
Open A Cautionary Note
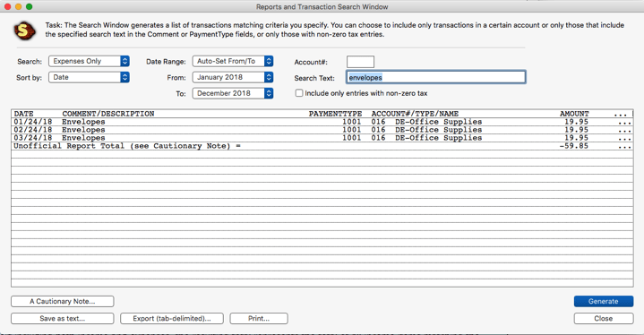[63, 301]
